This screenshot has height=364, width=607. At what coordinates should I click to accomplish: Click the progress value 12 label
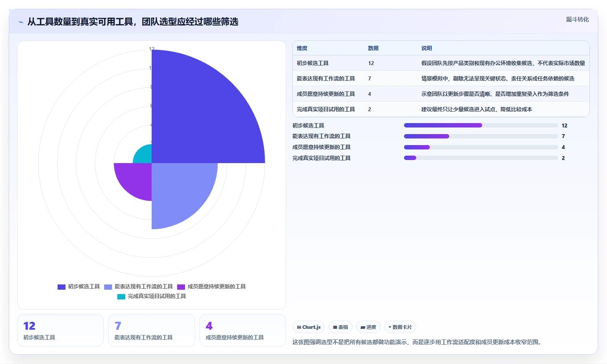(x=564, y=126)
